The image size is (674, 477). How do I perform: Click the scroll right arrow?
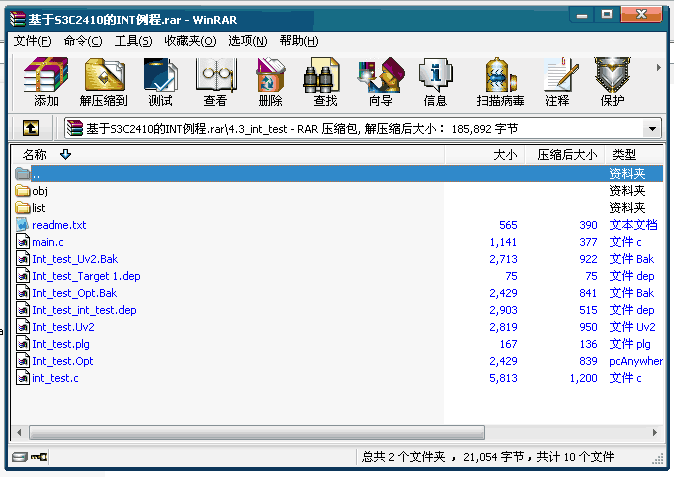655,432
